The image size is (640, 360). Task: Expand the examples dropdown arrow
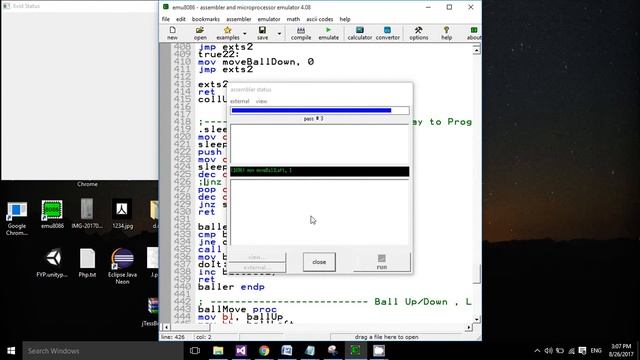click(244, 33)
